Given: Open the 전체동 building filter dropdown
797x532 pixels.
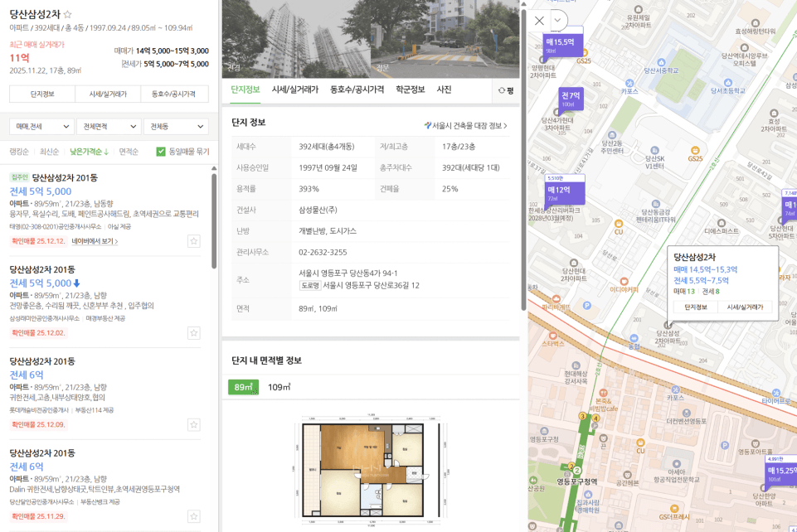Looking at the screenshot, I should pos(175,127).
